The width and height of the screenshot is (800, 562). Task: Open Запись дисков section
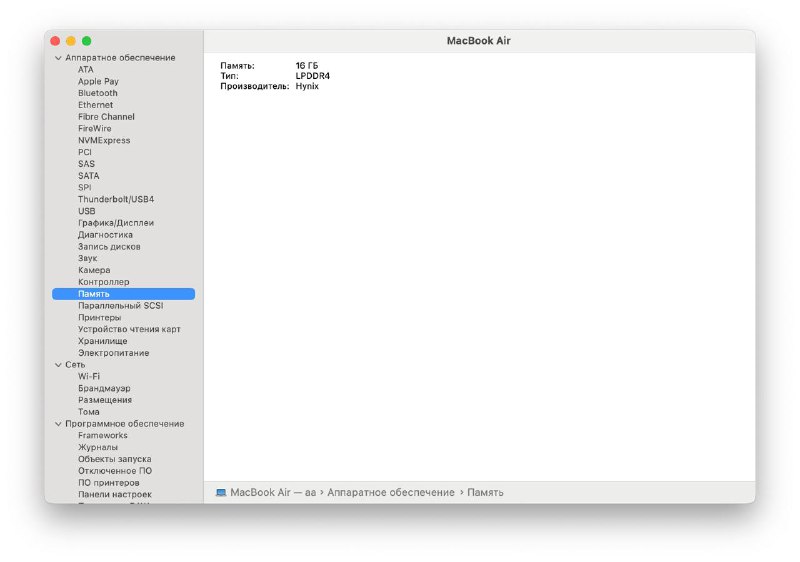[109, 246]
